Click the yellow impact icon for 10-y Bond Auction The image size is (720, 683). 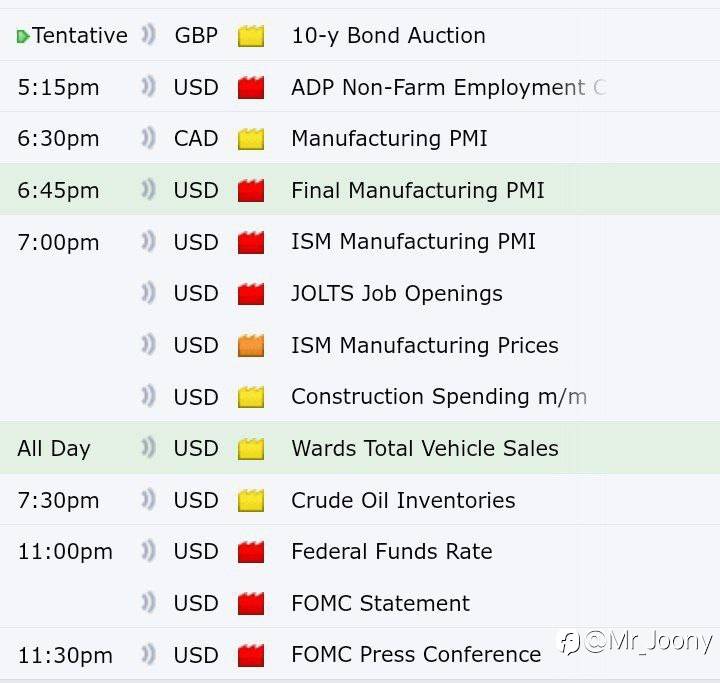(x=251, y=36)
